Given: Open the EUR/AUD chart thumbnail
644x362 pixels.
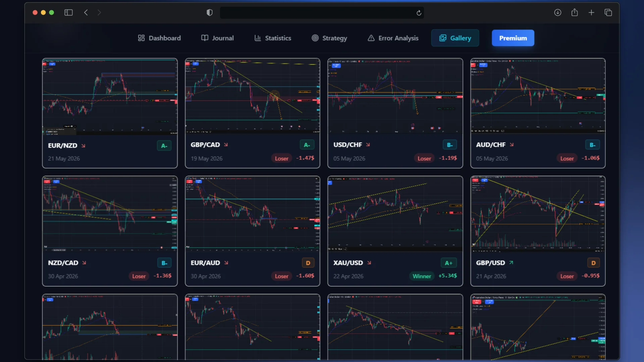Looking at the screenshot, I should (x=253, y=214).
